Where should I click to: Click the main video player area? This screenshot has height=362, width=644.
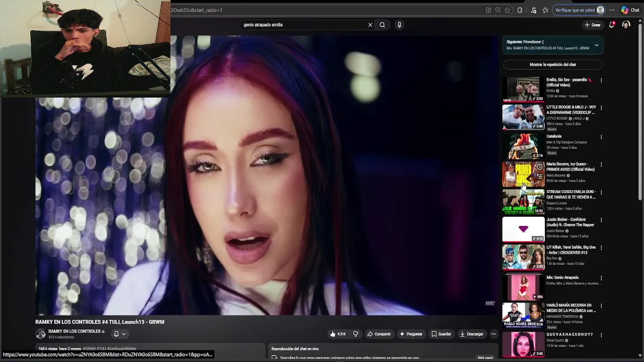pos(267,175)
